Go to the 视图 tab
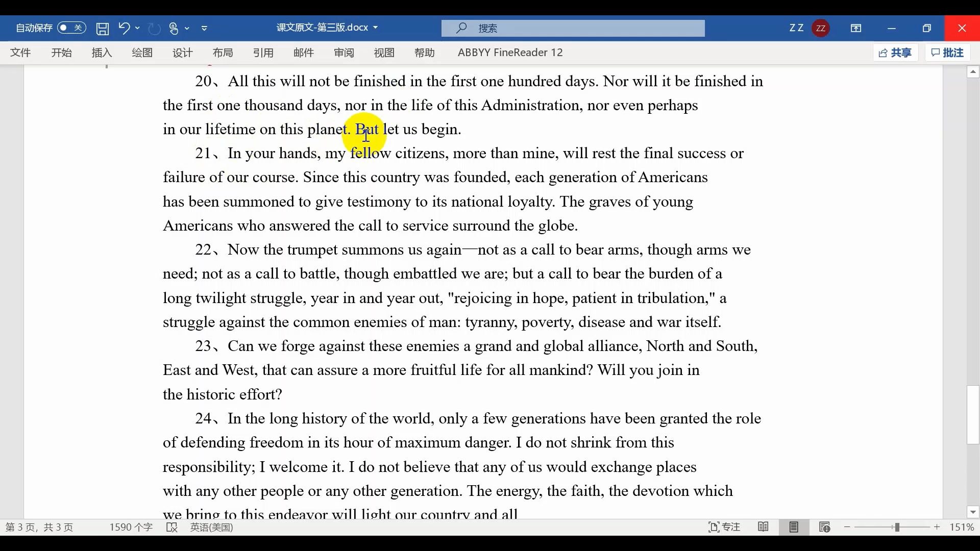 384,53
